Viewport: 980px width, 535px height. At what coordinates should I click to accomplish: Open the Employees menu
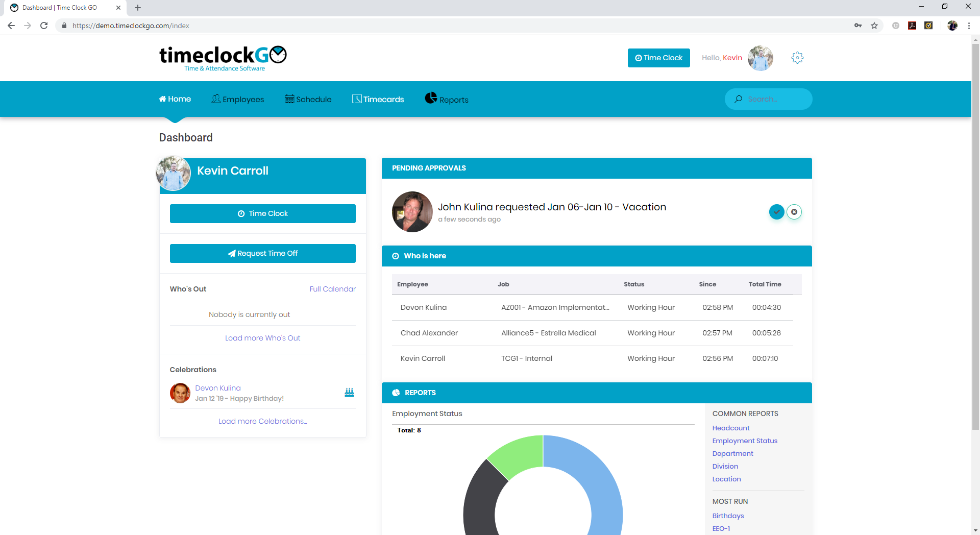tap(238, 99)
